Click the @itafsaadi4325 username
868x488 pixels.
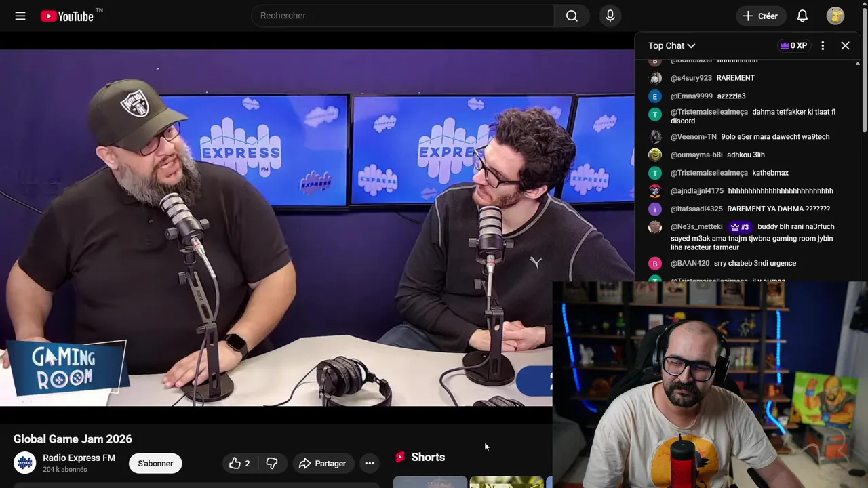(696, 209)
